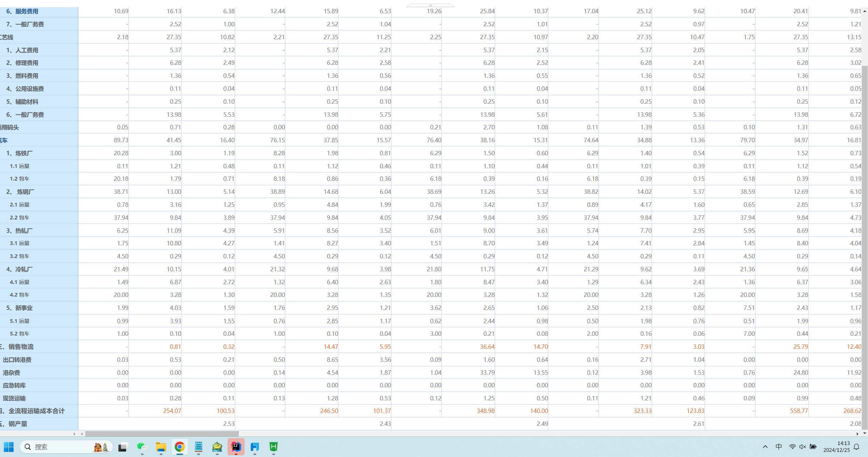This screenshot has height=457, width=868.
Task: Click the left arrow of horizontal scrollbar
Action: point(82,434)
